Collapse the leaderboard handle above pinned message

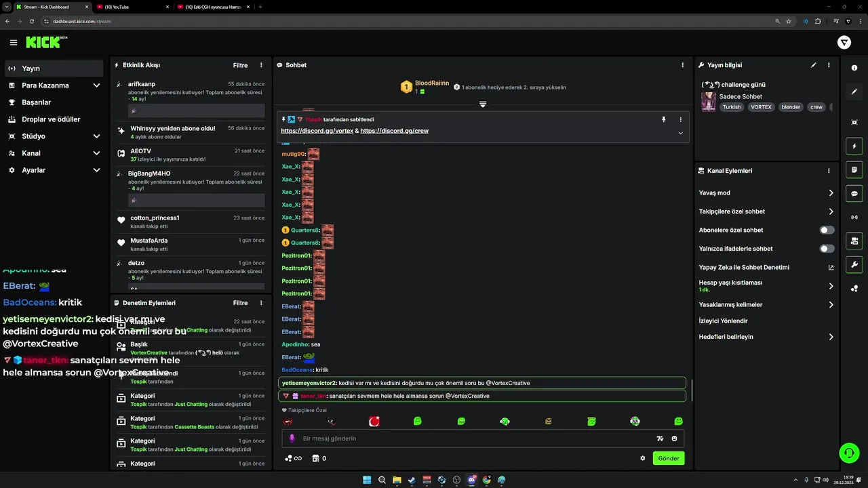pos(483,104)
